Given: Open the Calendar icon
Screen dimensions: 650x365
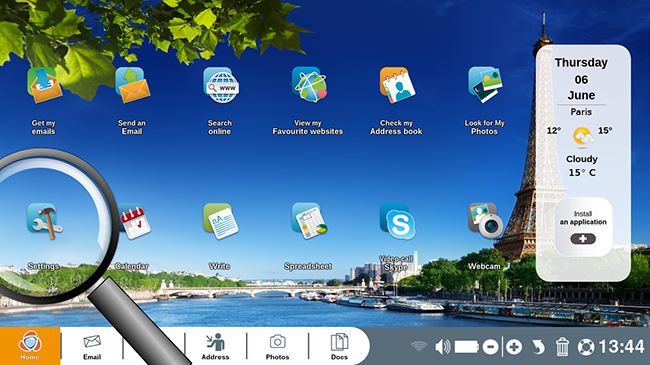Looking at the screenshot, I should [134, 222].
